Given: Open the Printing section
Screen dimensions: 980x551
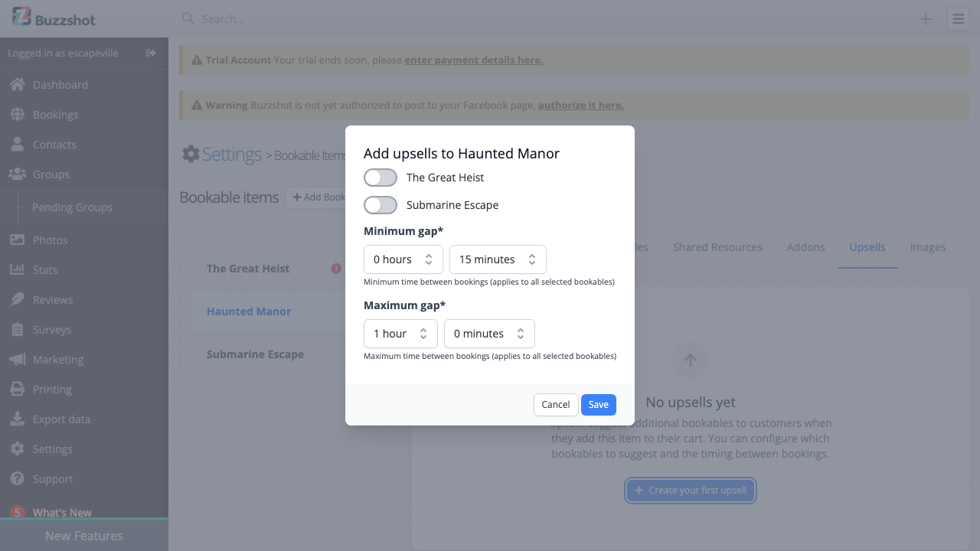Looking at the screenshot, I should (52, 389).
